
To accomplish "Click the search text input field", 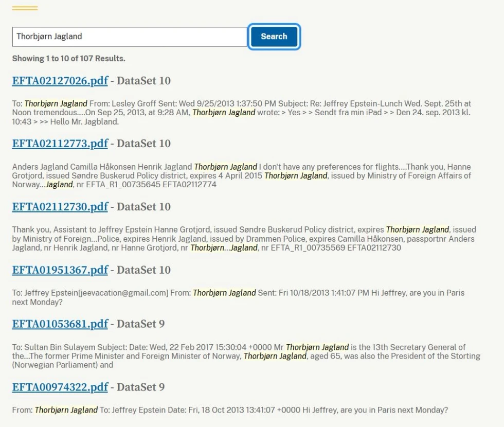I will pos(130,37).
